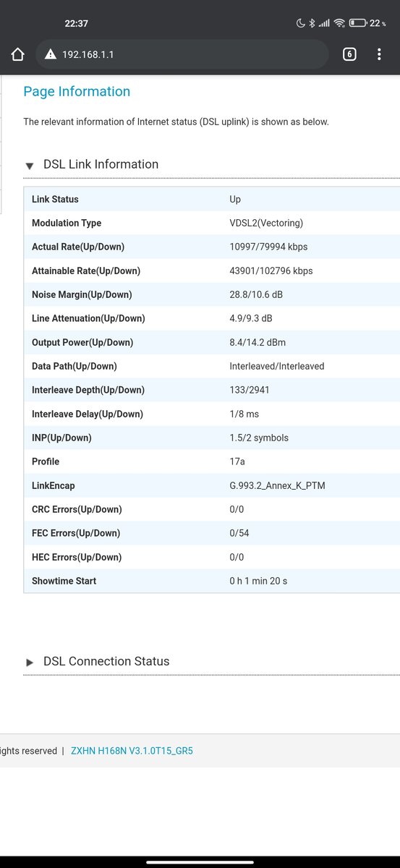Collapse the DSL Link Information triangle
This screenshot has height=868, width=400.
pos(30,166)
